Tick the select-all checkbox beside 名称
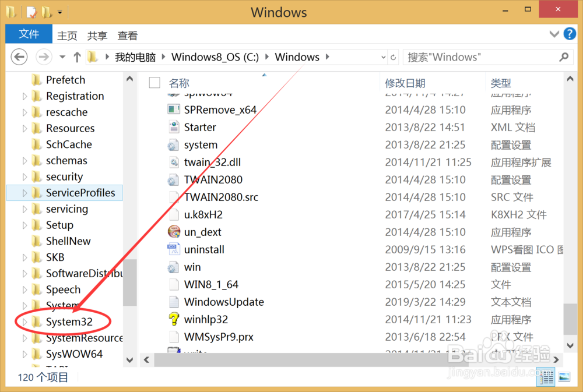The width and height of the screenshot is (583, 392). (154, 83)
